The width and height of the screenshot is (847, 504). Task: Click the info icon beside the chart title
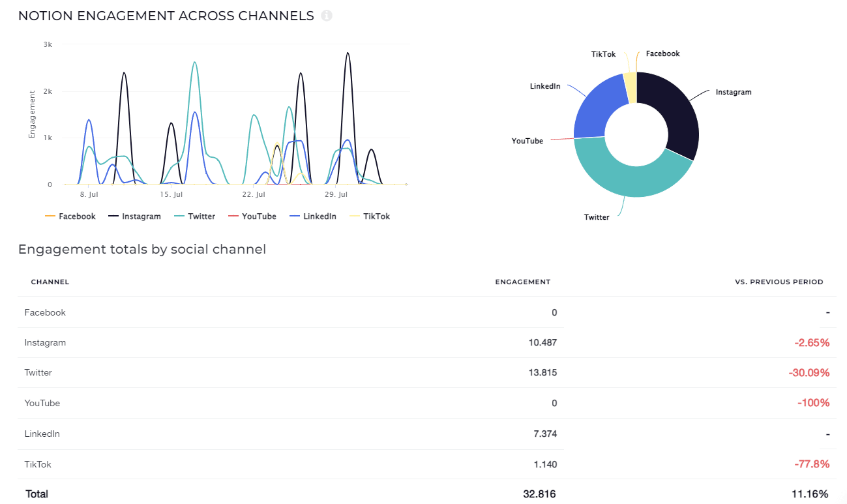327,16
